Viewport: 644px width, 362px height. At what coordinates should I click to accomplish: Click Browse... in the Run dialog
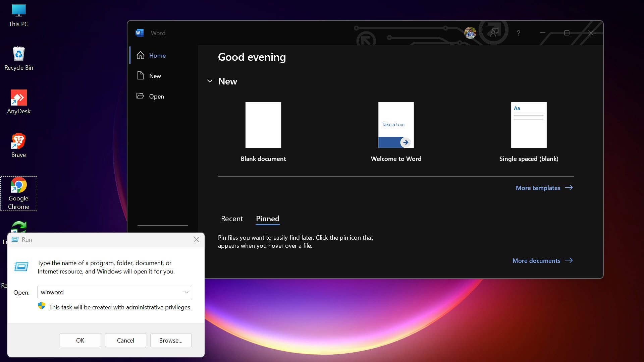[171, 340]
